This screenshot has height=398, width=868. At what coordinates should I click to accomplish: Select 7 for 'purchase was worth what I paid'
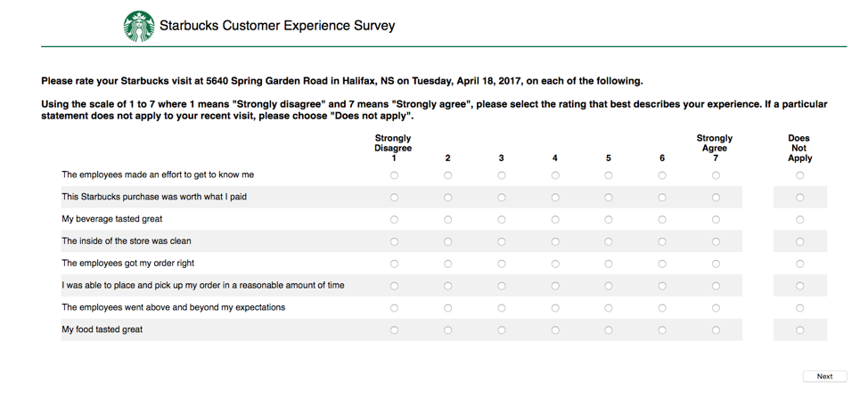pos(716,198)
